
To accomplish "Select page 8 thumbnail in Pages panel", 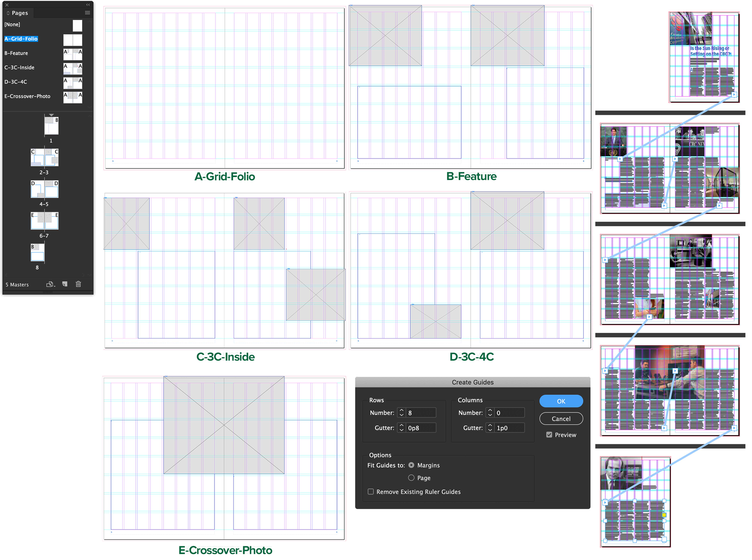I will (x=38, y=253).
